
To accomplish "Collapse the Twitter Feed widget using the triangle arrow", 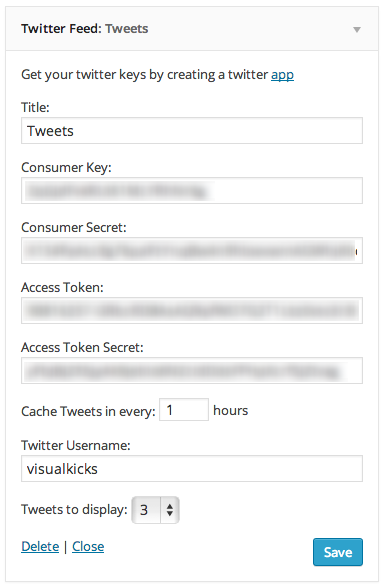I will [x=357, y=29].
